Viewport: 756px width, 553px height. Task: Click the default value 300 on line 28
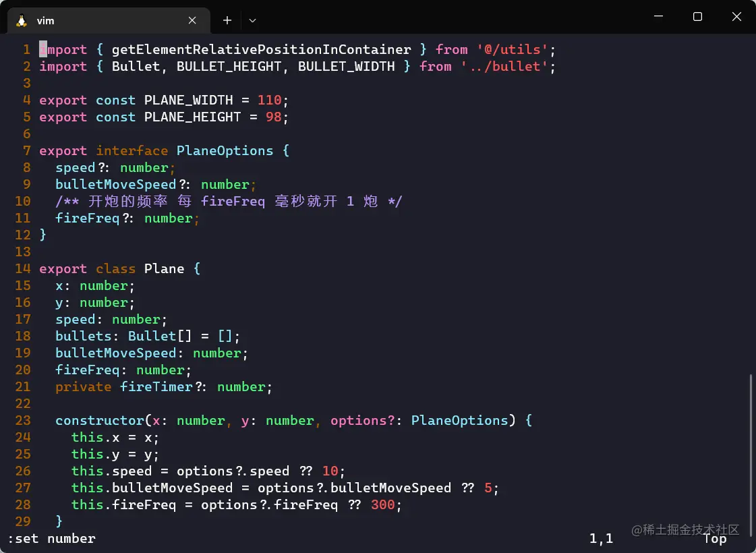pyautogui.click(x=383, y=505)
